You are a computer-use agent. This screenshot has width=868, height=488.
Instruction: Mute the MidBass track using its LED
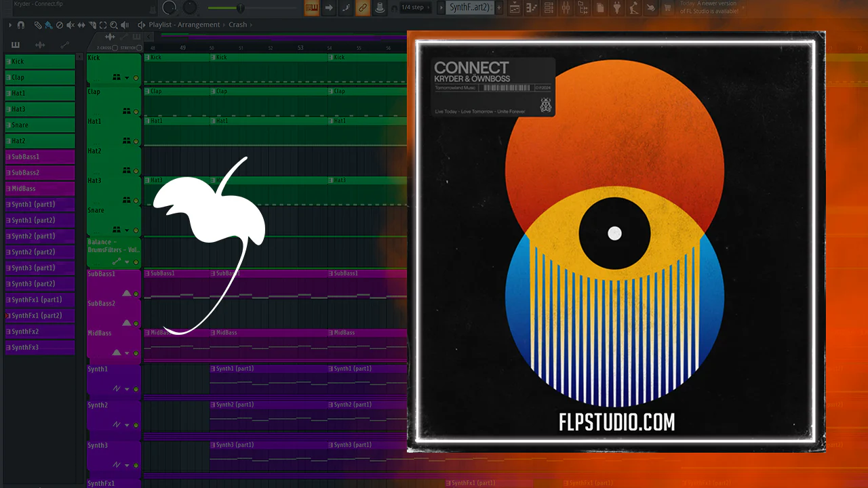coord(136,352)
